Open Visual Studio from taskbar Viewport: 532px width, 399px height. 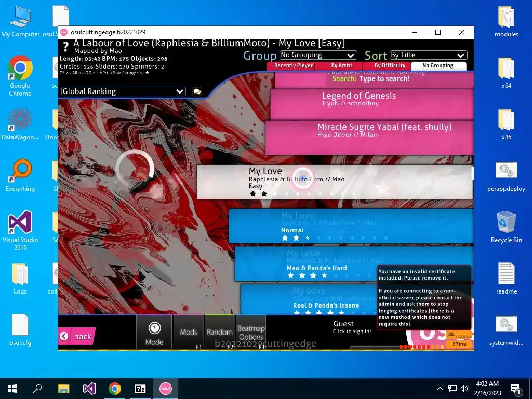point(89,389)
